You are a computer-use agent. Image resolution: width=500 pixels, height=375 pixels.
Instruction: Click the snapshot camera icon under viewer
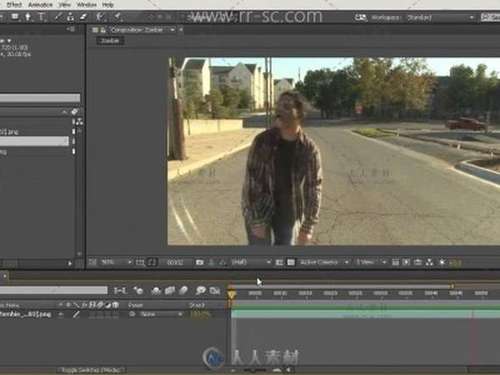tap(200, 262)
